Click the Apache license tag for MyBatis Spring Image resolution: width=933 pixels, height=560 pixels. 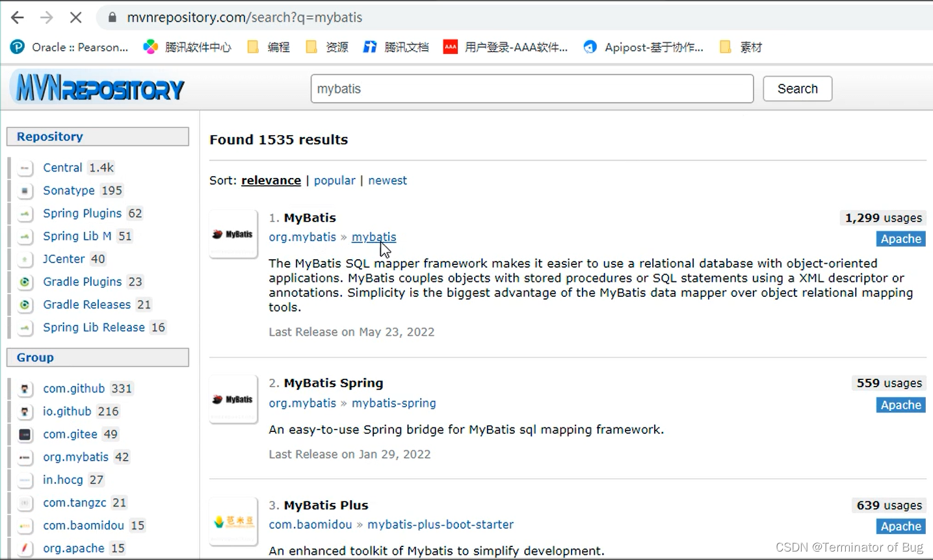point(900,405)
